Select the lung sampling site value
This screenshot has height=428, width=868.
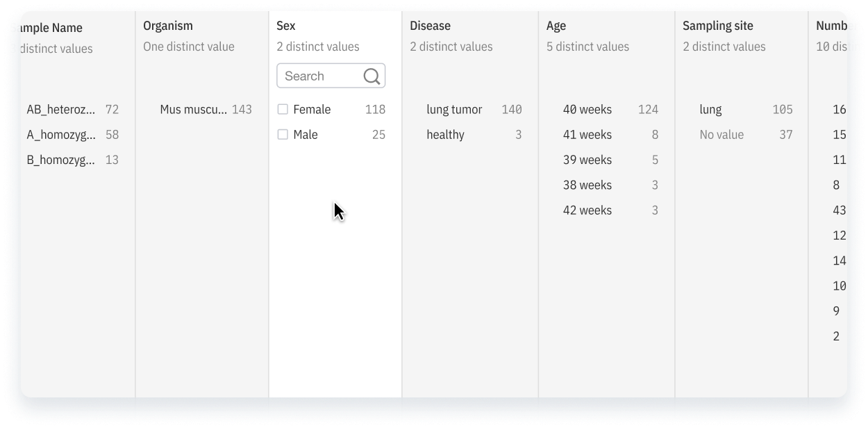pos(710,110)
